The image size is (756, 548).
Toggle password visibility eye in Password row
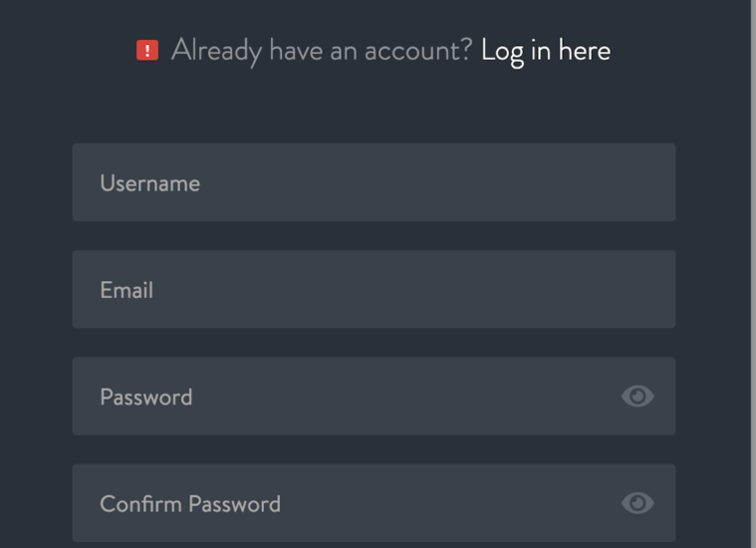(637, 397)
